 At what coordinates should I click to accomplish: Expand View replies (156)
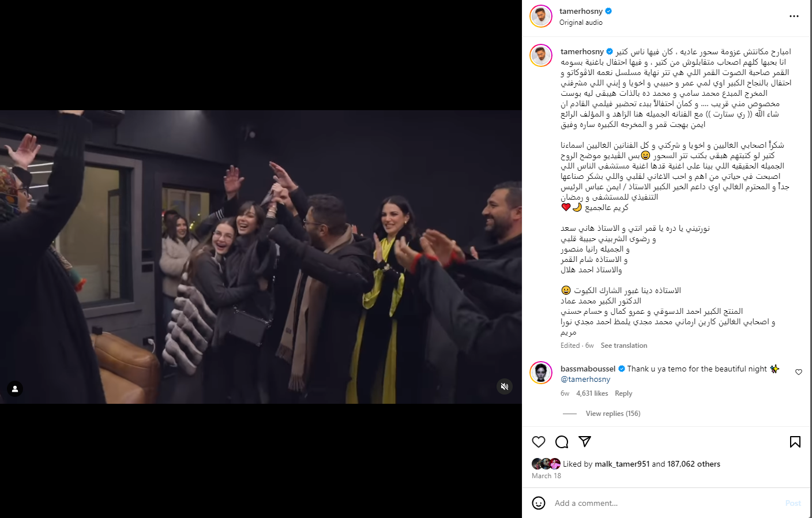click(x=613, y=414)
